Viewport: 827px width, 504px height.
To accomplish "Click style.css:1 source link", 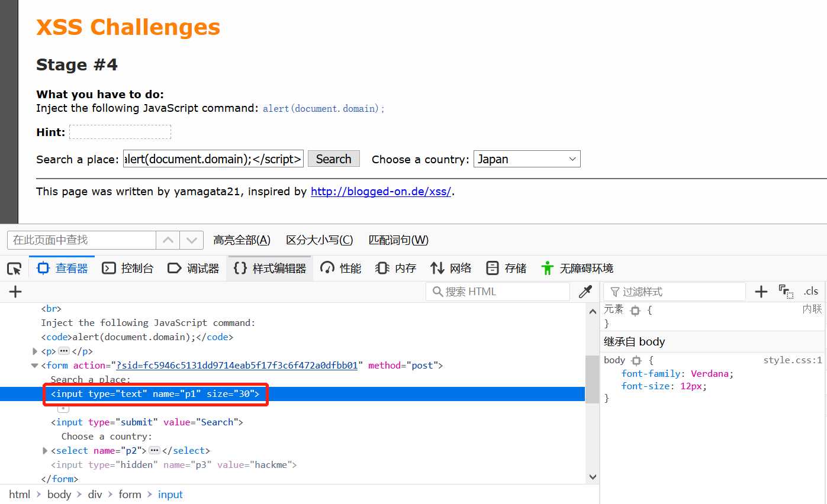I will (x=793, y=360).
